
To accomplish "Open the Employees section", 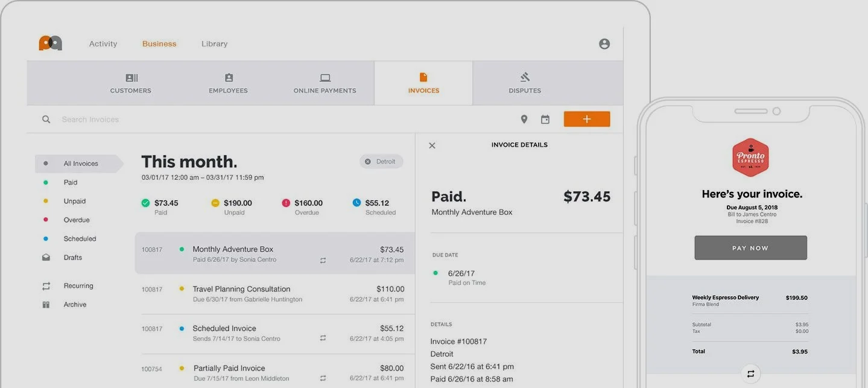I will [x=229, y=83].
